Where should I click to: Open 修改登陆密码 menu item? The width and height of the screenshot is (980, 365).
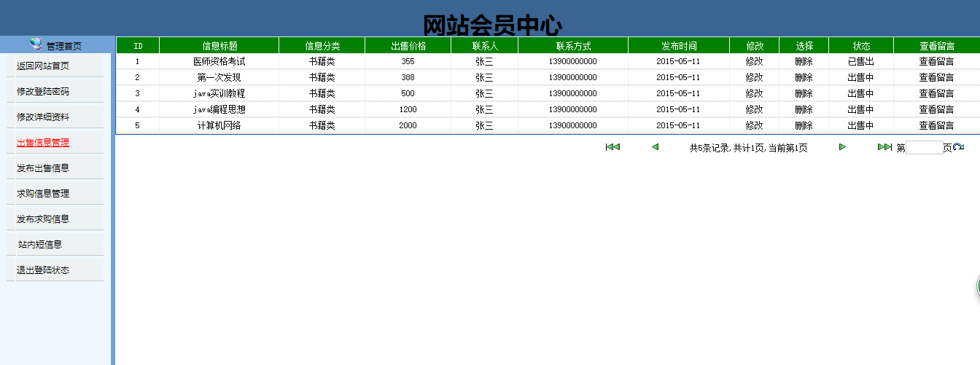coord(43,92)
